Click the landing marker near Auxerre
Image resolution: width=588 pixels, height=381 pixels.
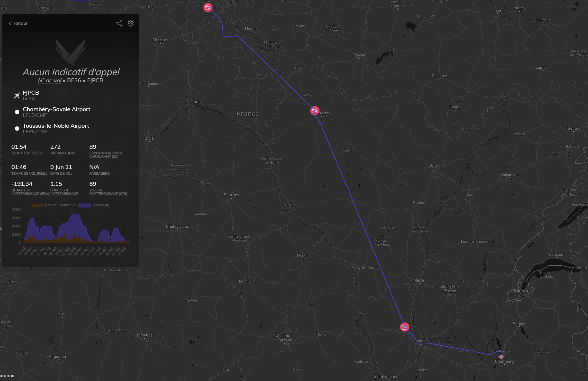click(315, 111)
